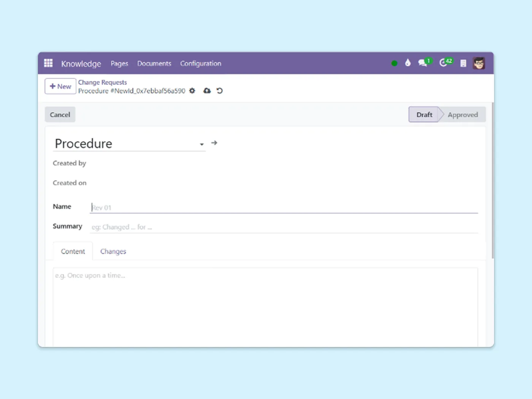Follow the arrow link beside Procedure
532x399 pixels.
[x=214, y=143]
